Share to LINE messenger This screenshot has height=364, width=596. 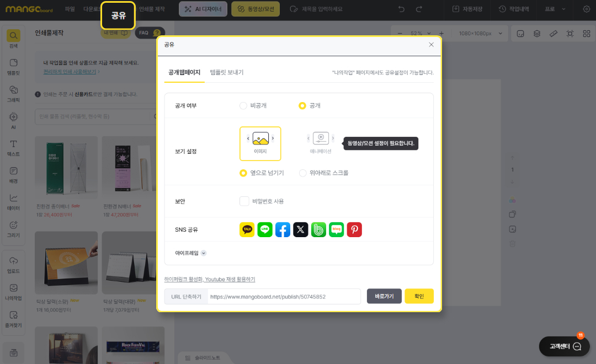pyautogui.click(x=265, y=230)
